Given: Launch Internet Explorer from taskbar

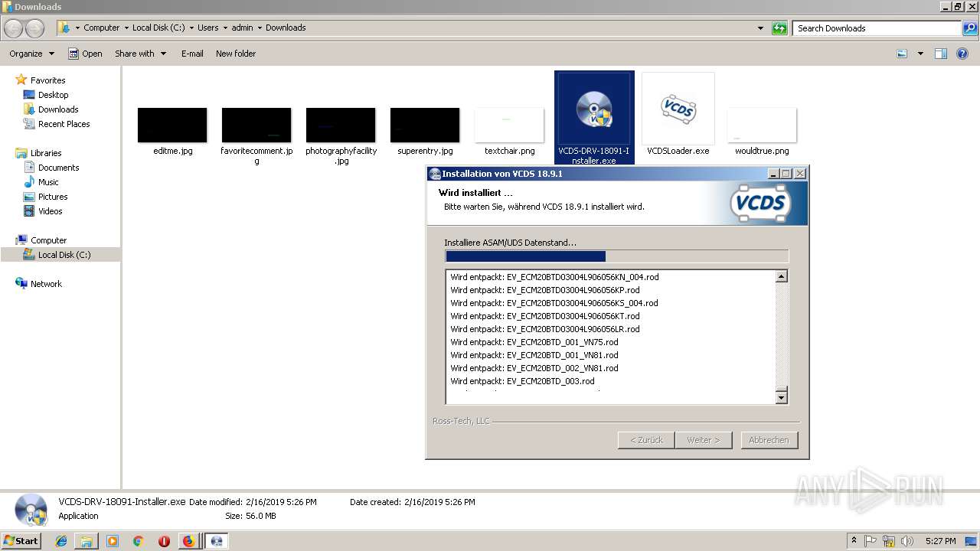Looking at the screenshot, I should tap(61, 541).
